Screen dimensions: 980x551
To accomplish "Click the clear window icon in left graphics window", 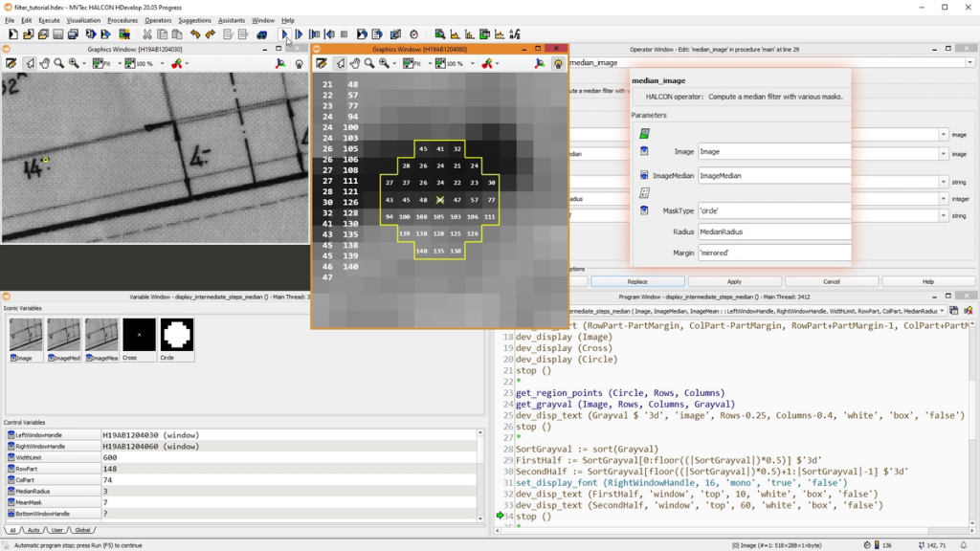I will pyautogui.click(x=11, y=64).
